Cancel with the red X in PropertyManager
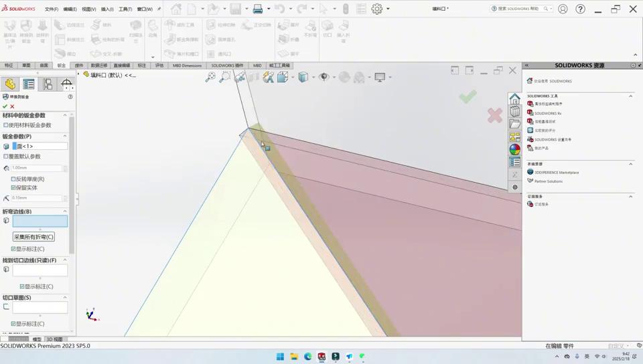 pyautogui.click(x=12, y=106)
